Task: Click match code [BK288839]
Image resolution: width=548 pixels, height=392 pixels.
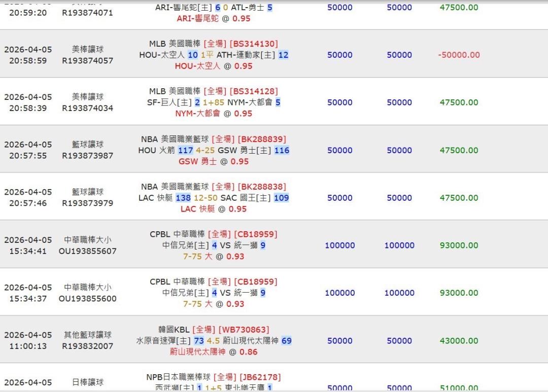Action: [x=262, y=139]
